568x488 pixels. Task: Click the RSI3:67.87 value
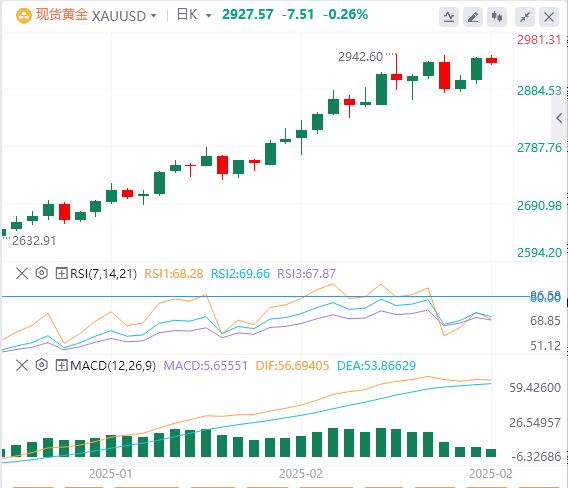(306, 274)
